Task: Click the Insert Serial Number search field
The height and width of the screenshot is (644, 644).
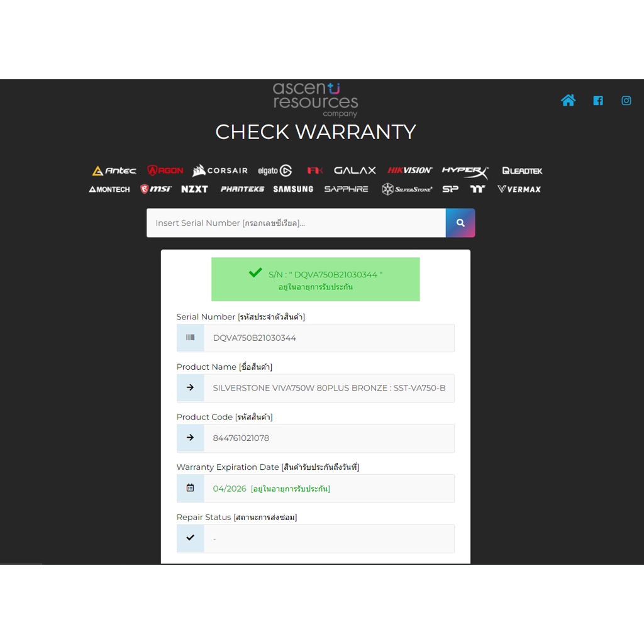Action: (296, 223)
